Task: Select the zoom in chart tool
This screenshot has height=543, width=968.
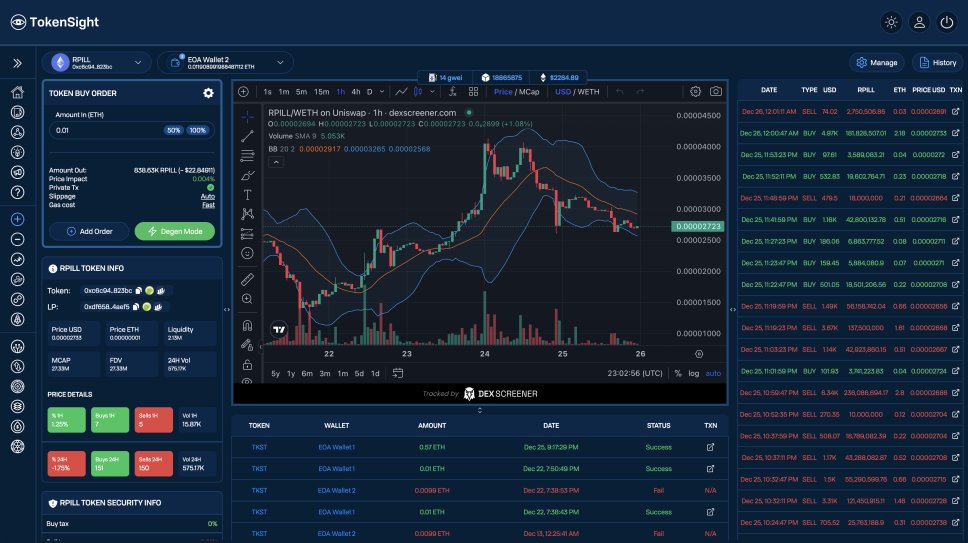Action: tap(247, 299)
